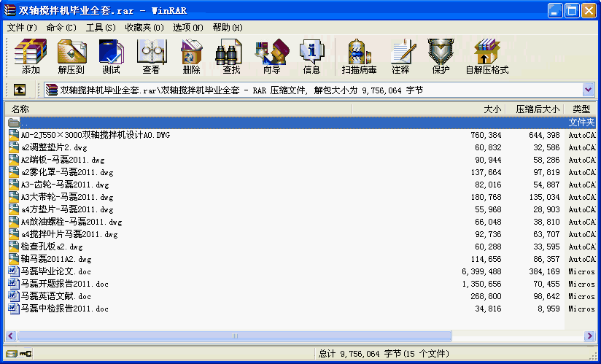Launch the 向导 (Wizard) tool

pos(272,56)
